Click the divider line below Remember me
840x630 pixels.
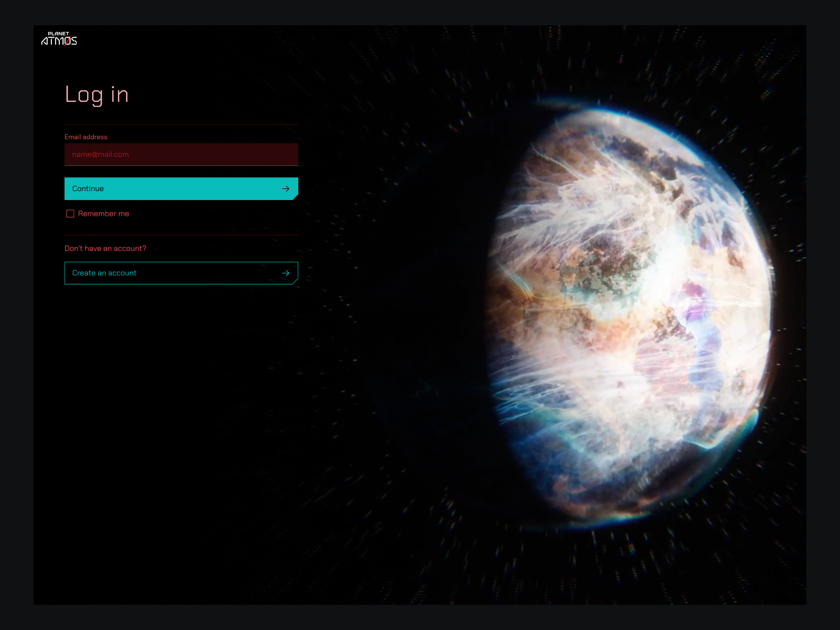(181, 235)
